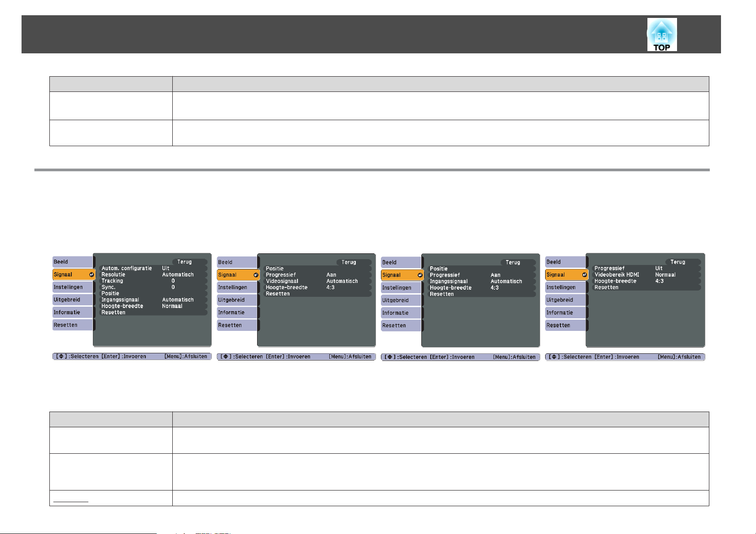Click [Menu]:Afsluiten hint under Autom. configuratie menu
Screen dimensions: 756x534
[x=186, y=356]
